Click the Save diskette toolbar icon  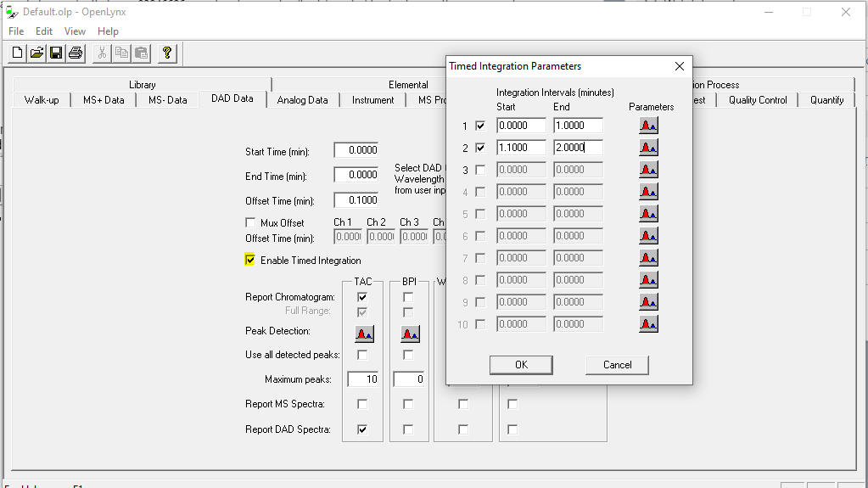(56, 53)
